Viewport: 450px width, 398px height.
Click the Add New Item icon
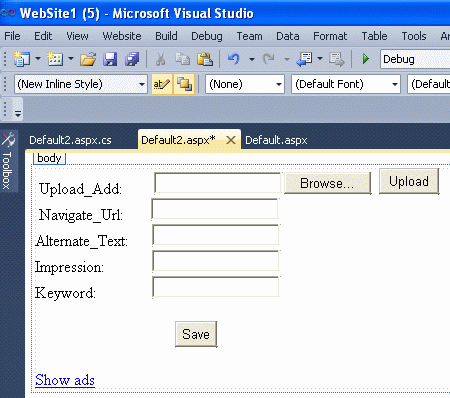click(55, 59)
